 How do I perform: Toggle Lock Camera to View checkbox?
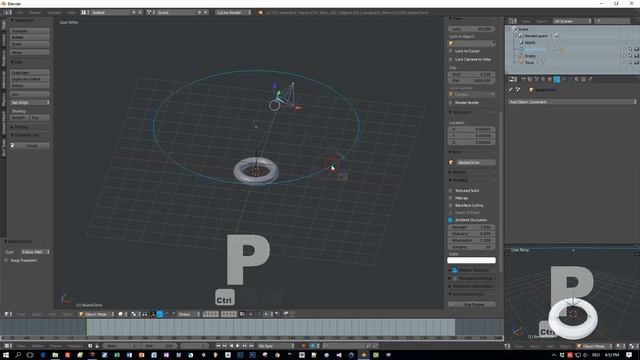click(x=451, y=59)
